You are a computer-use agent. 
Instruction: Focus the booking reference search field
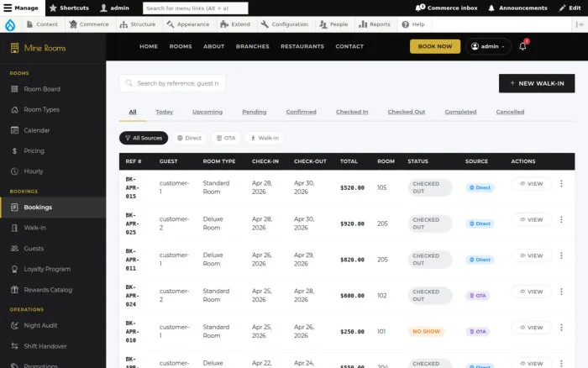(x=172, y=83)
